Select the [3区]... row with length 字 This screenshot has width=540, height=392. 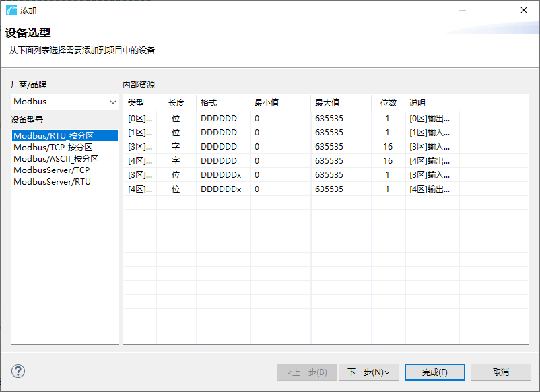[x=325, y=146]
